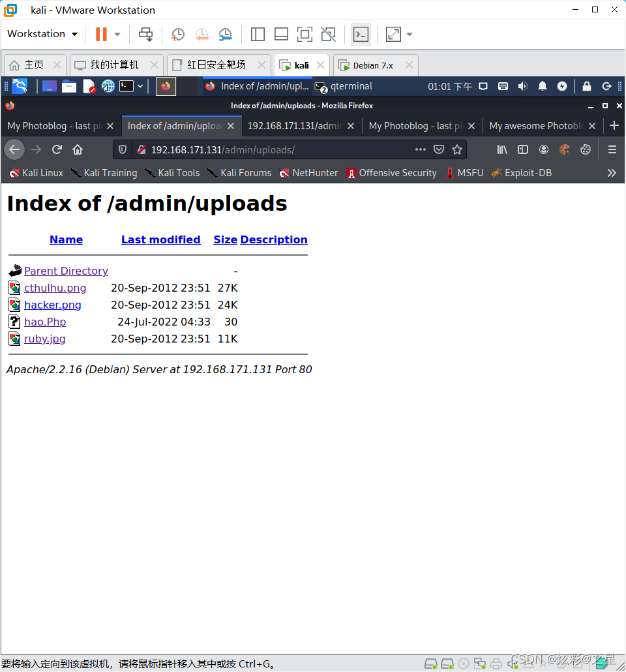Open the page actions three-dot menu
The width and height of the screenshot is (626, 672).
click(x=421, y=149)
